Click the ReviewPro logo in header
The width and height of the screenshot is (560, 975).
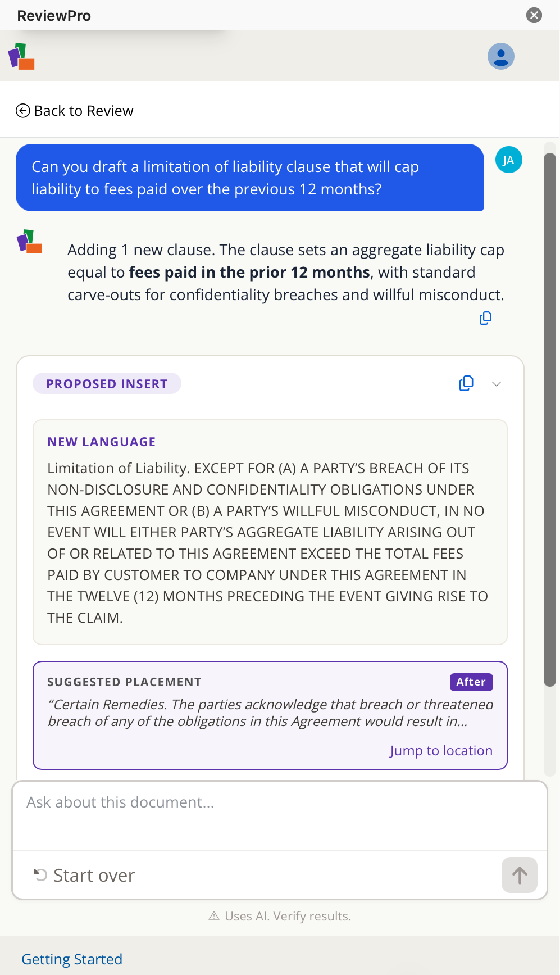(x=21, y=56)
